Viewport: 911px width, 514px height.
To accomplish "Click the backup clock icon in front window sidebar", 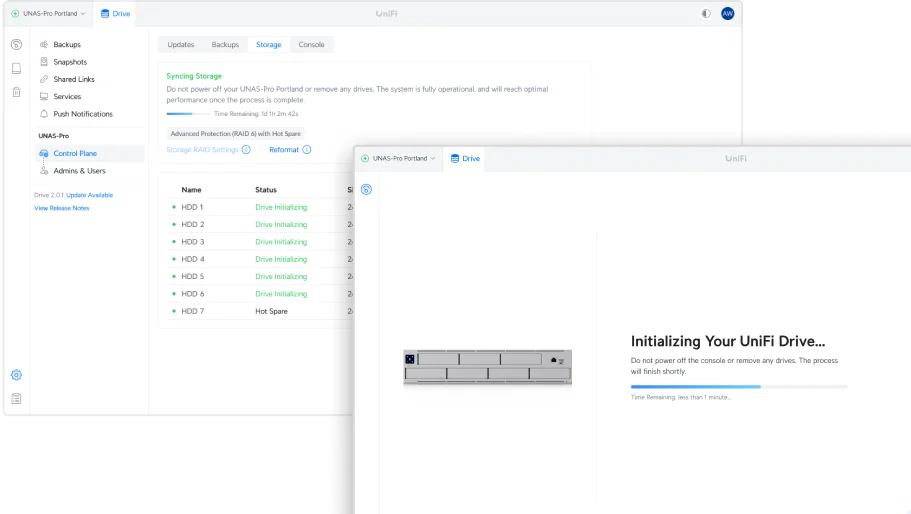I will click(366, 189).
